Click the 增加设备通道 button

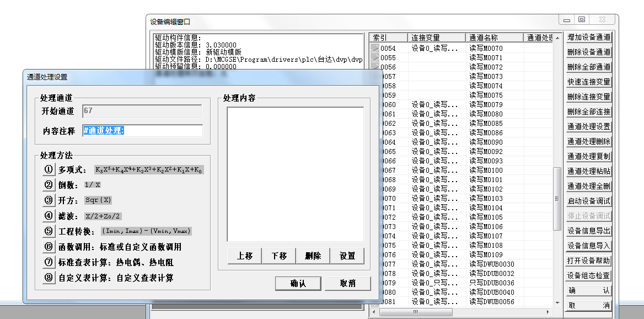coord(589,38)
